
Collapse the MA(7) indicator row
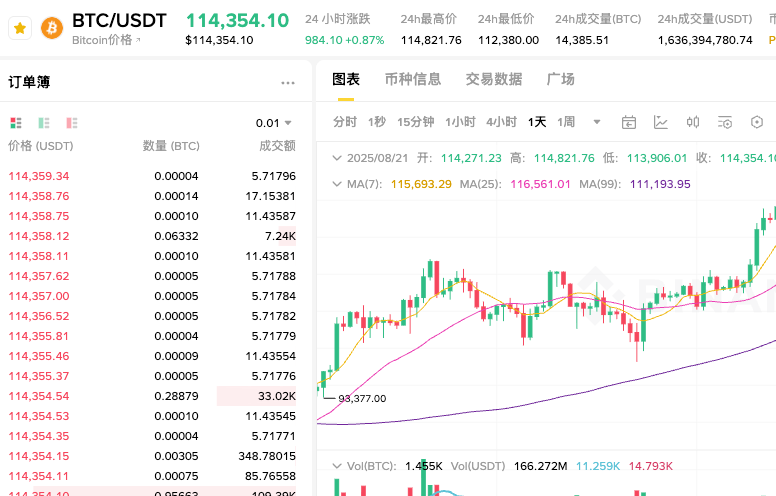336,184
